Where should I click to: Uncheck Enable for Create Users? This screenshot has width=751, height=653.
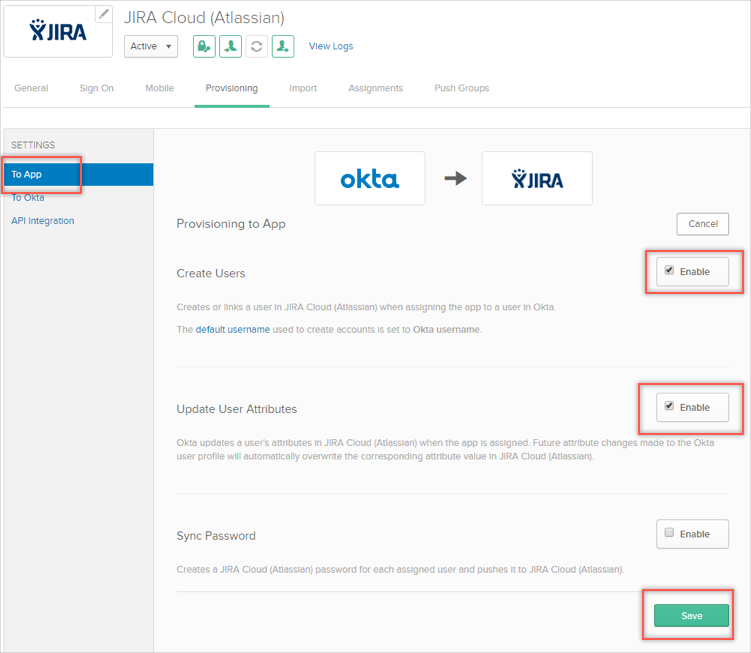669,270
